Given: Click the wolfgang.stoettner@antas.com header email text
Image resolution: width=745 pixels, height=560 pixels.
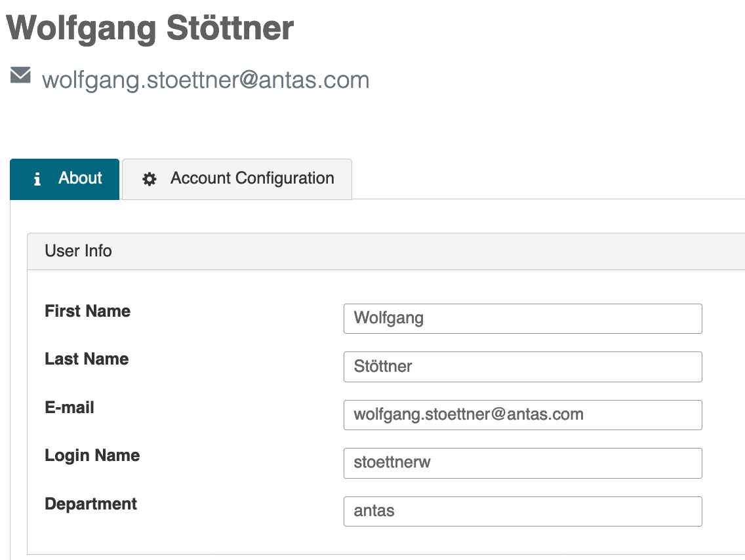Looking at the screenshot, I should click(x=205, y=80).
